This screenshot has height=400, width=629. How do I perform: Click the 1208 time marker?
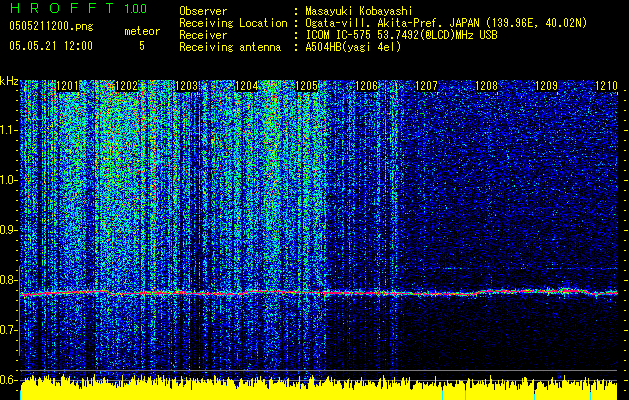point(487,86)
